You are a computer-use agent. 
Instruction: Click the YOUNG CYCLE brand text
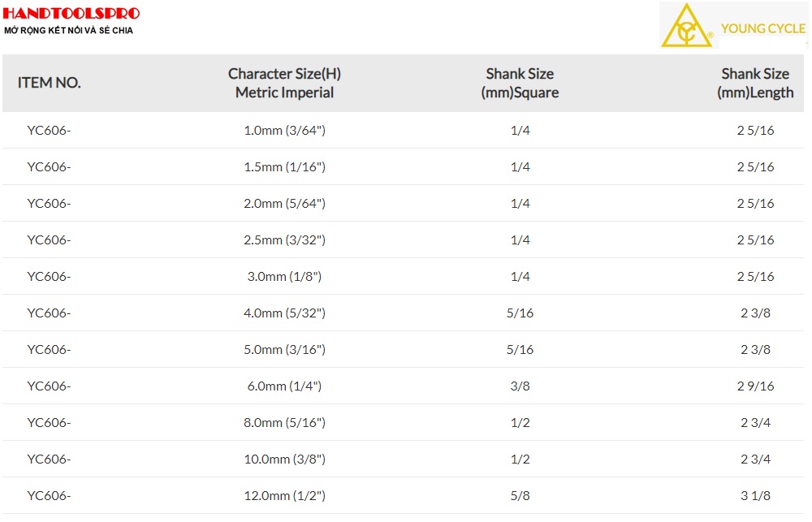(x=762, y=28)
